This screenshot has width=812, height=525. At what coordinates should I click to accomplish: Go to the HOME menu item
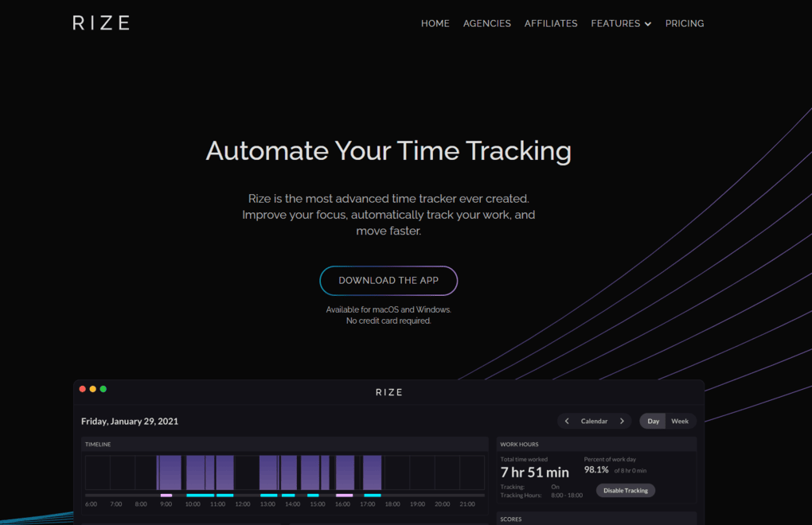point(435,23)
